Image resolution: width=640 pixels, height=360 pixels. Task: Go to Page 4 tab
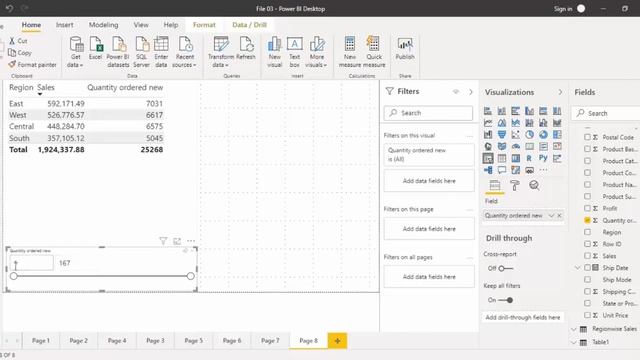[117, 340]
